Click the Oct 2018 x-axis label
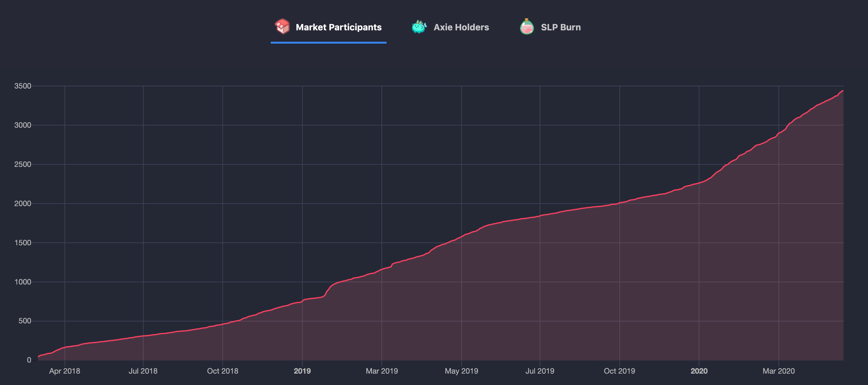 (222, 371)
